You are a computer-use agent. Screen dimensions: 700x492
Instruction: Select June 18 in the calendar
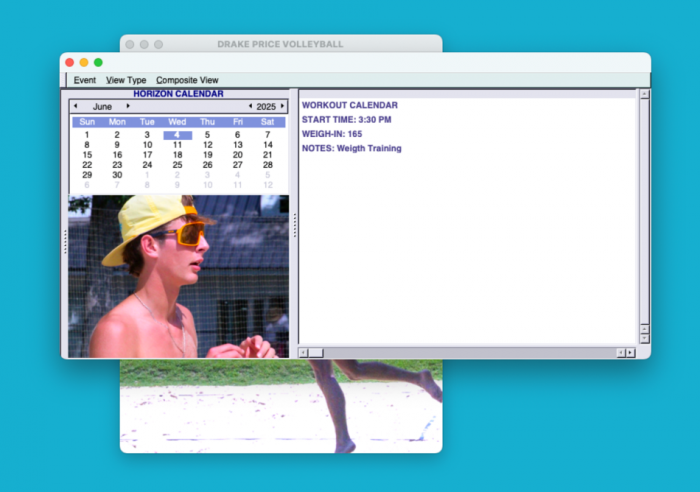click(x=177, y=155)
